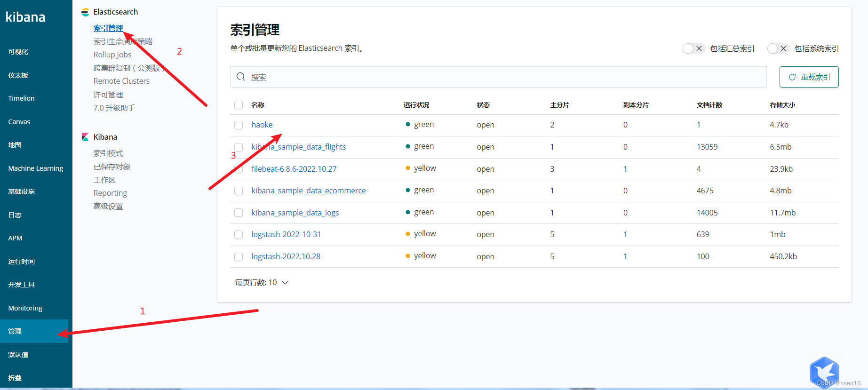Viewport: 868px width, 390px height.
Task: Sort by 状态 column header
Action: [483, 105]
